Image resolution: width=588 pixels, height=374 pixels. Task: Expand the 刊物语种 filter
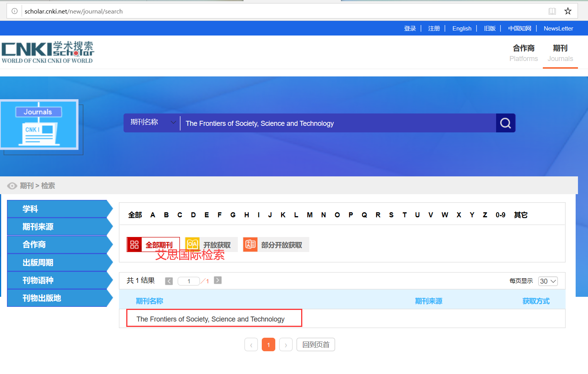pyautogui.click(x=60, y=280)
